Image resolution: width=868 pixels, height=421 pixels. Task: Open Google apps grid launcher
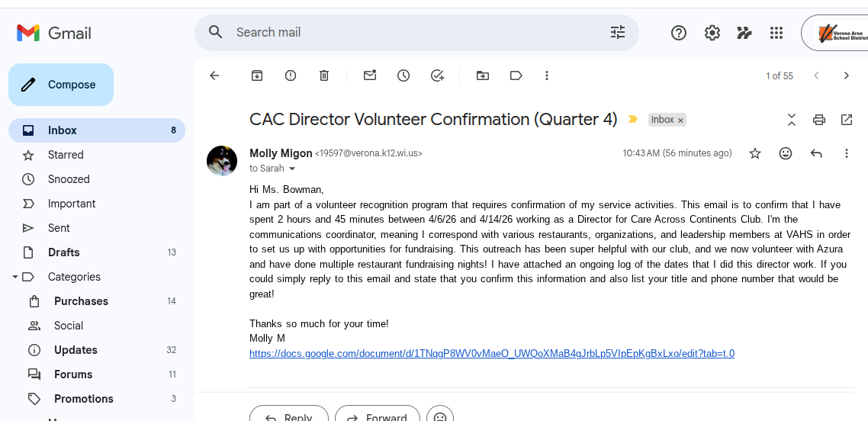(x=776, y=33)
